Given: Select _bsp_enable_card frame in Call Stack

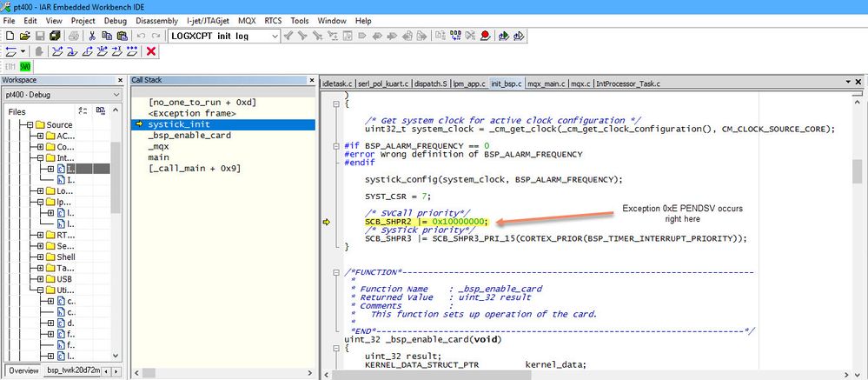Looking at the screenshot, I should coord(189,136).
